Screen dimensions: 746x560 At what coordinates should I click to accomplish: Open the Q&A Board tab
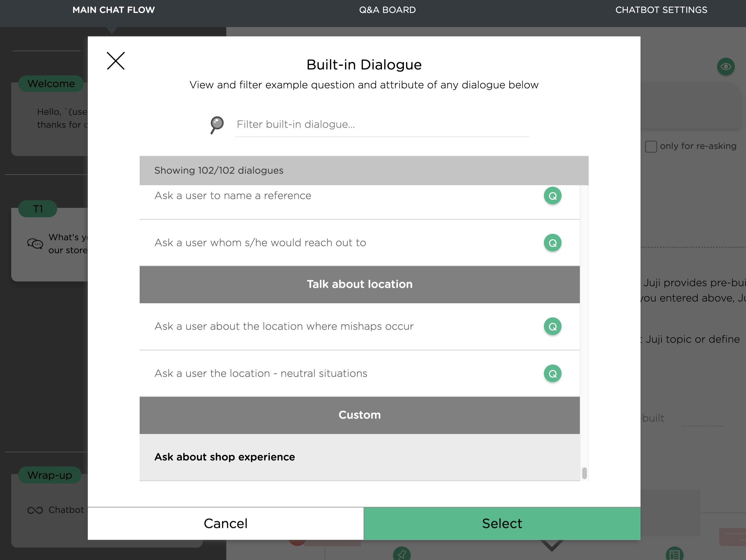(387, 10)
